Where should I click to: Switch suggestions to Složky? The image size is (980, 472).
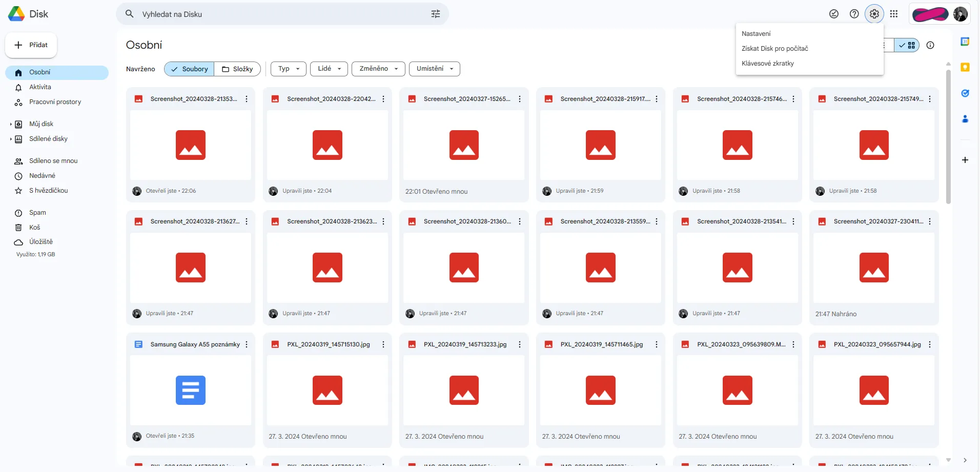click(237, 69)
